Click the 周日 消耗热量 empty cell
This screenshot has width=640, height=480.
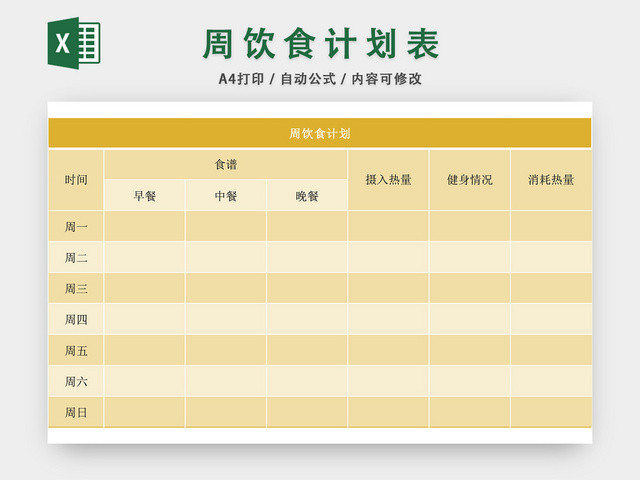click(x=551, y=412)
